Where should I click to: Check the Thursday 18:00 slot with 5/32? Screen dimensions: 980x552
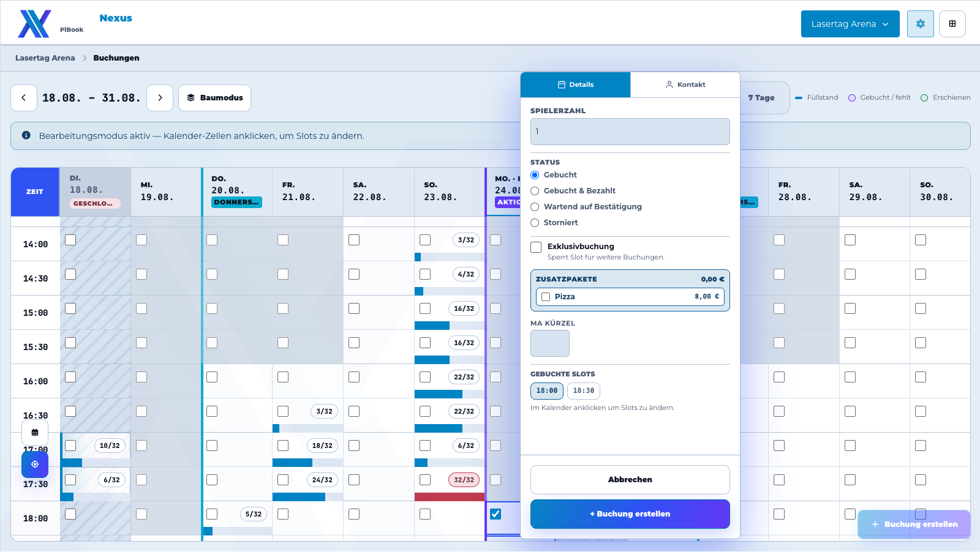click(x=212, y=514)
